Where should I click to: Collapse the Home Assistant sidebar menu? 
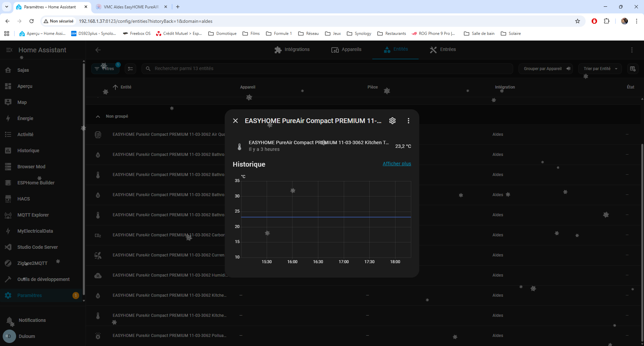(x=9, y=50)
